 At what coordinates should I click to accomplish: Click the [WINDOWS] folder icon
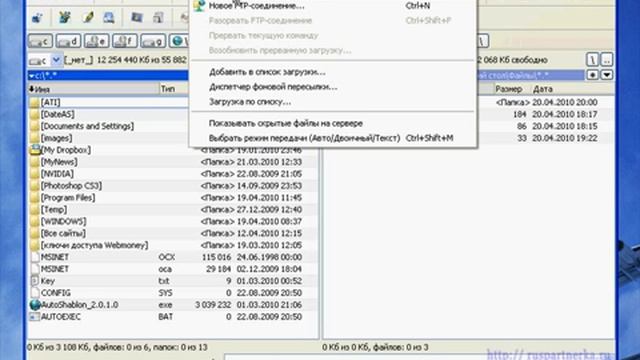(x=35, y=221)
